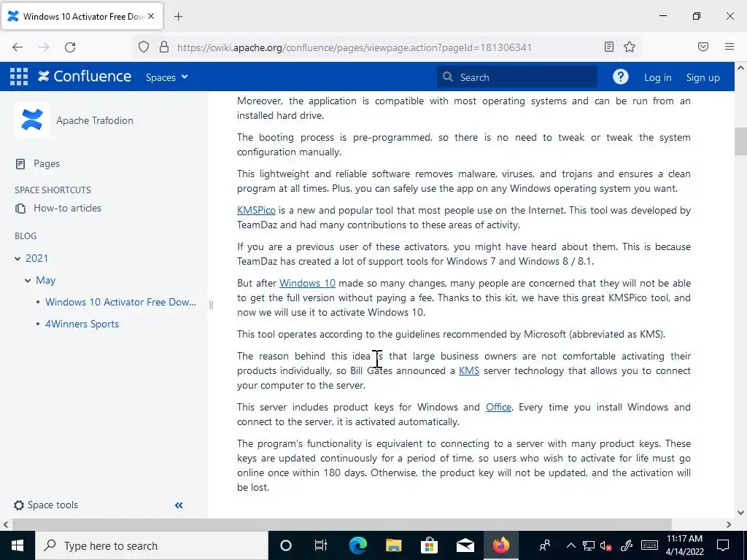Launch Microsoft Edge from taskbar
Screen dimensions: 747x560
357,545
